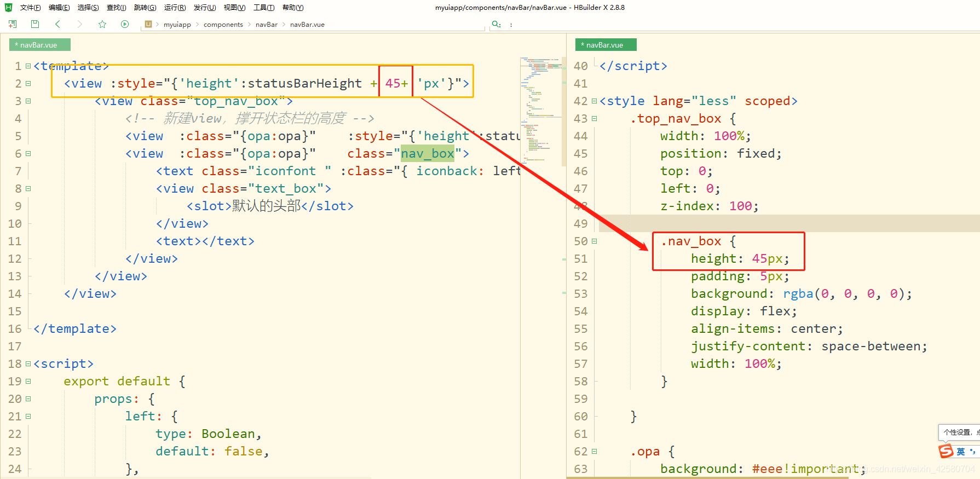The width and height of the screenshot is (980, 479).
Task: Click line number 49 in right editor
Action: (x=580, y=224)
